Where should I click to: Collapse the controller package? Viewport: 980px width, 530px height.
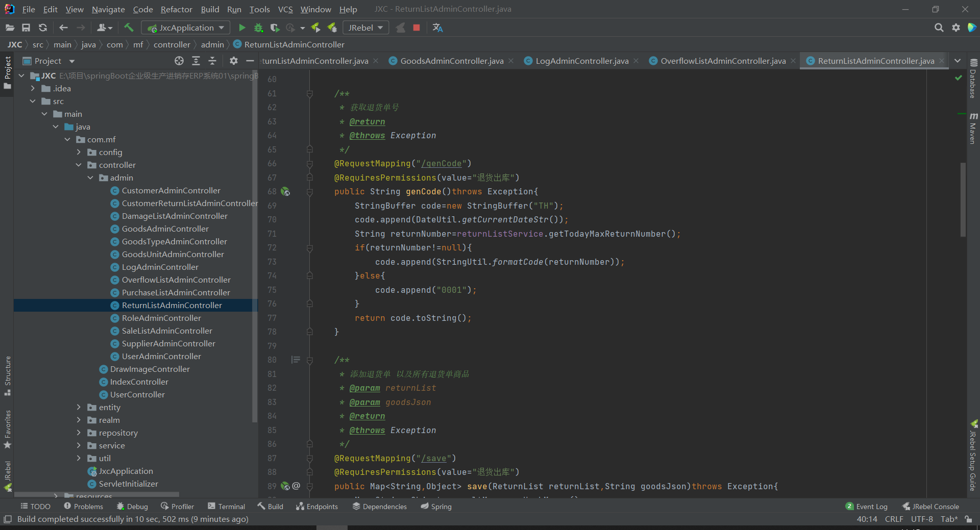(x=79, y=165)
